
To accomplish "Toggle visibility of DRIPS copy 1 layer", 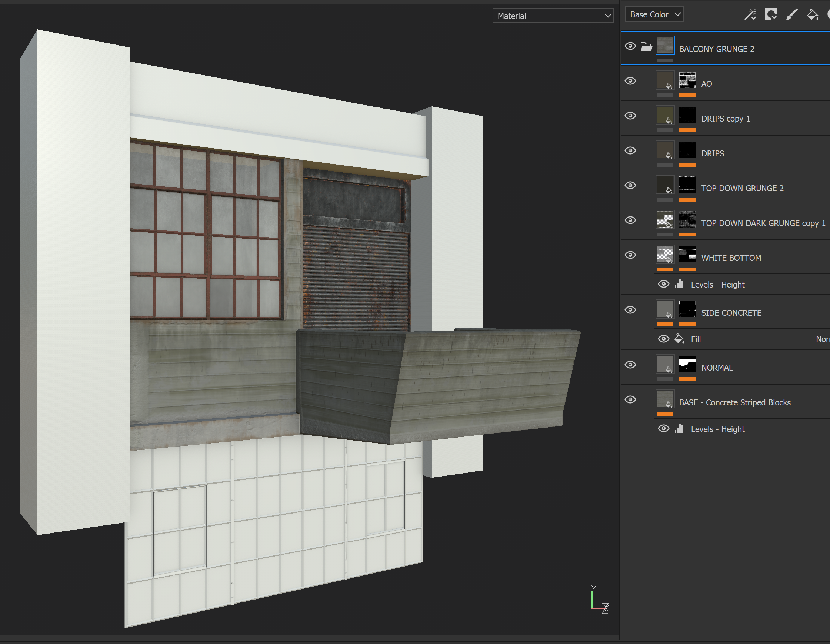I will click(630, 116).
